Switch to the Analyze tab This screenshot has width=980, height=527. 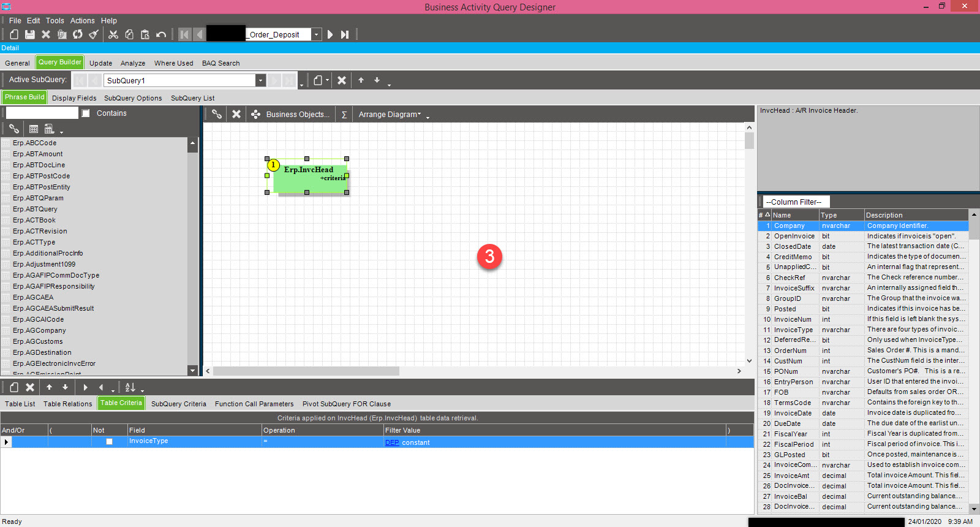coord(133,63)
